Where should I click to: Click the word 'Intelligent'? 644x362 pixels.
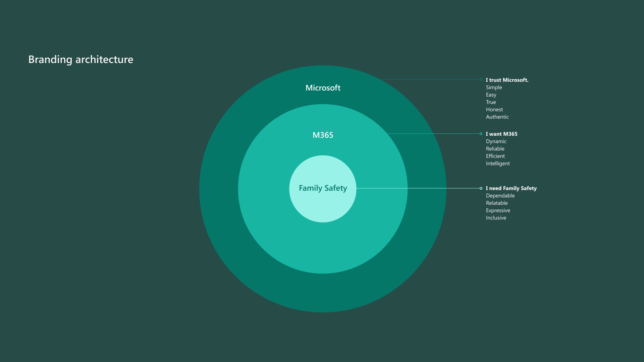pyautogui.click(x=498, y=164)
